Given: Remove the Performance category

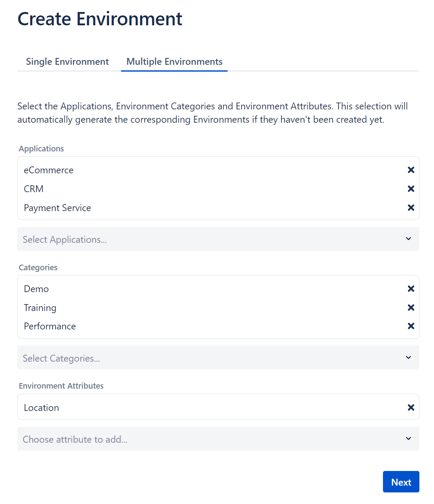Looking at the screenshot, I should 411,326.
